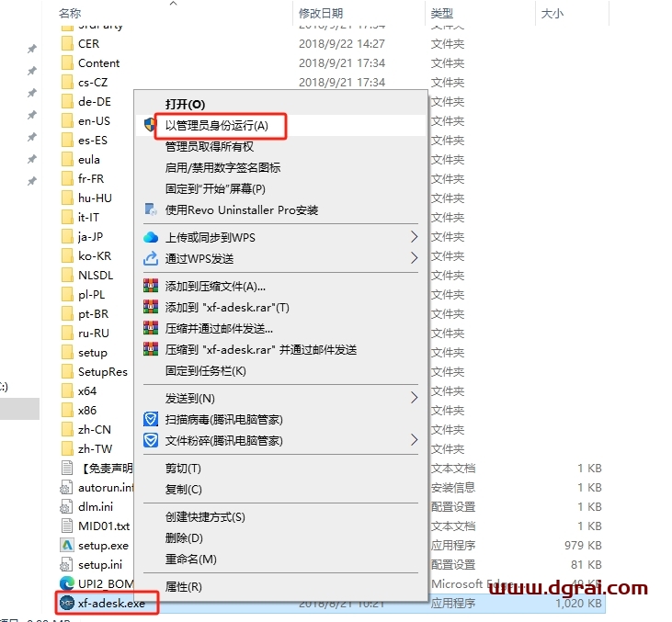Click WinRAR icon beside 添加到 "xf-adesk.rar"(T)
Viewport: 672px width, 622px height.
click(x=151, y=307)
